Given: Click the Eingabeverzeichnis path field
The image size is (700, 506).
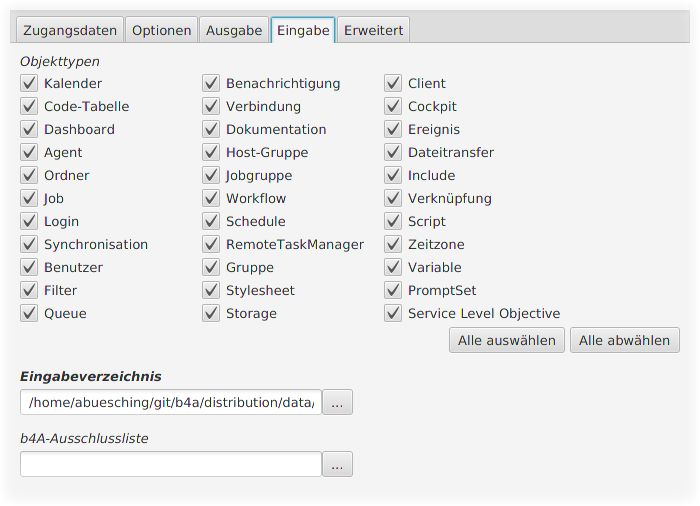Looking at the screenshot, I should [x=171, y=402].
